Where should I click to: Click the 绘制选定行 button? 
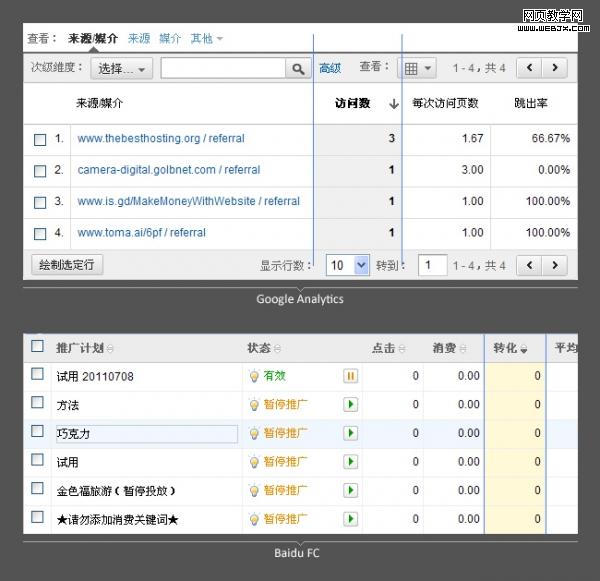coord(66,265)
